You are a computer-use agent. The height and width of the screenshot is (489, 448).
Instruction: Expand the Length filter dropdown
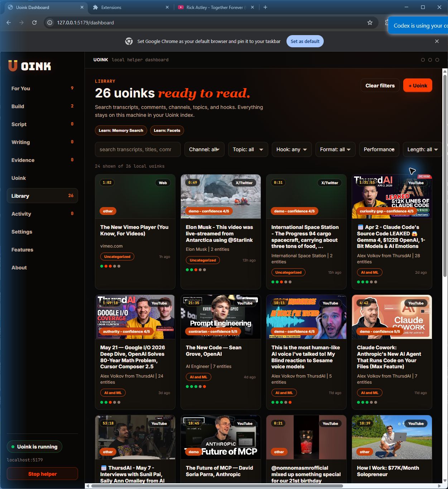click(x=423, y=149)
